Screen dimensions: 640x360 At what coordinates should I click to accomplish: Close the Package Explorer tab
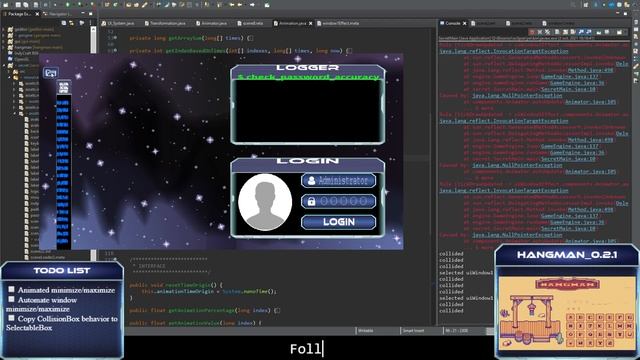tap(37, 14)
